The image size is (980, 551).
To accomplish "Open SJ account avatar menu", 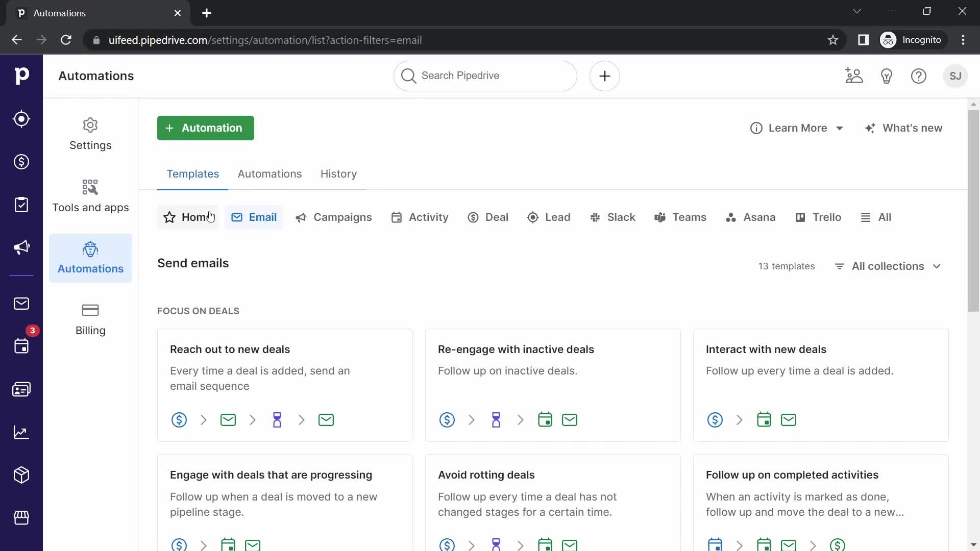I will coord(955,76).
